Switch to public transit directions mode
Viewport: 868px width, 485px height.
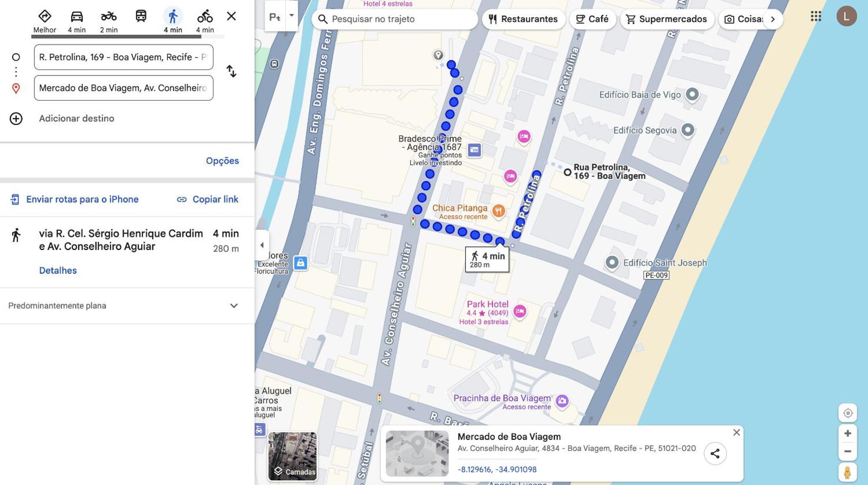click(x=141, y=16)
